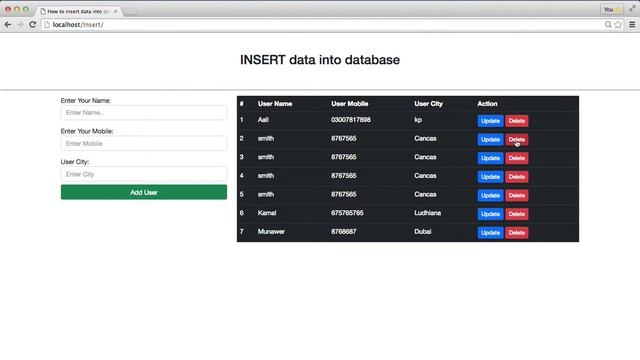Image resolution: width=640 pixels, height=360 pixels.
Task: Click the '#' column header
Action: click(x=242, y=104)
